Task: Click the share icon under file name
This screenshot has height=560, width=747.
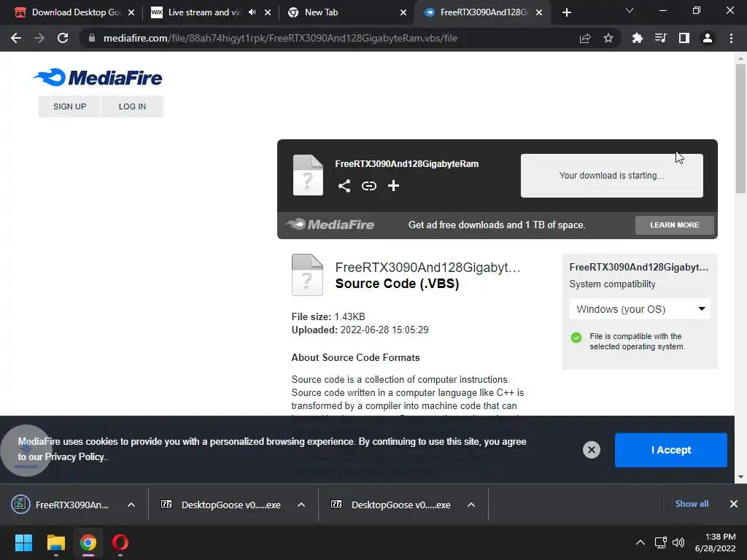Action: pyautogui.click(x=344, y=186)
